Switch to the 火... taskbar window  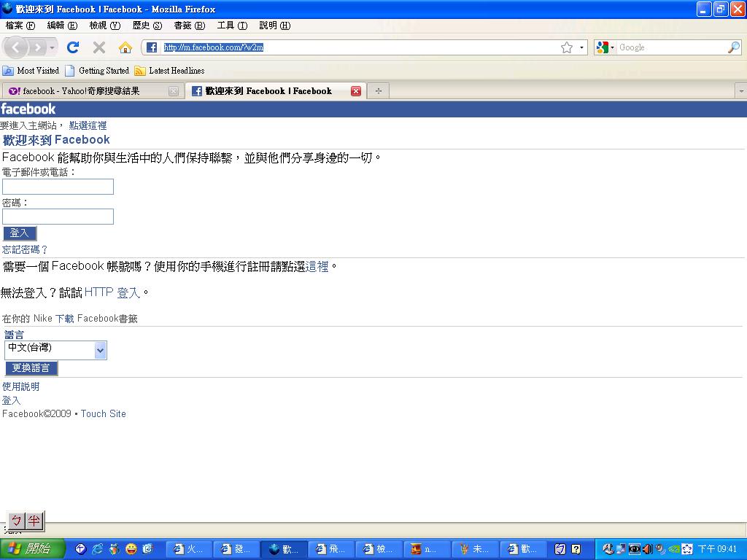[188, 549]
